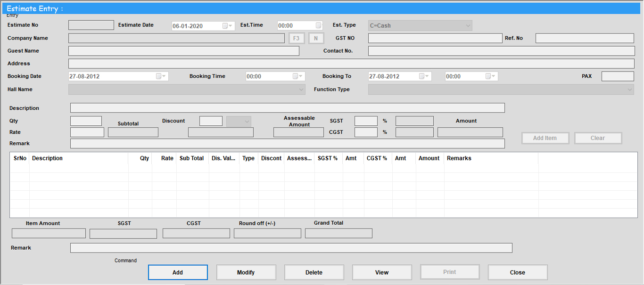
Task: Click the Delete button
Action: coord(314,272)
